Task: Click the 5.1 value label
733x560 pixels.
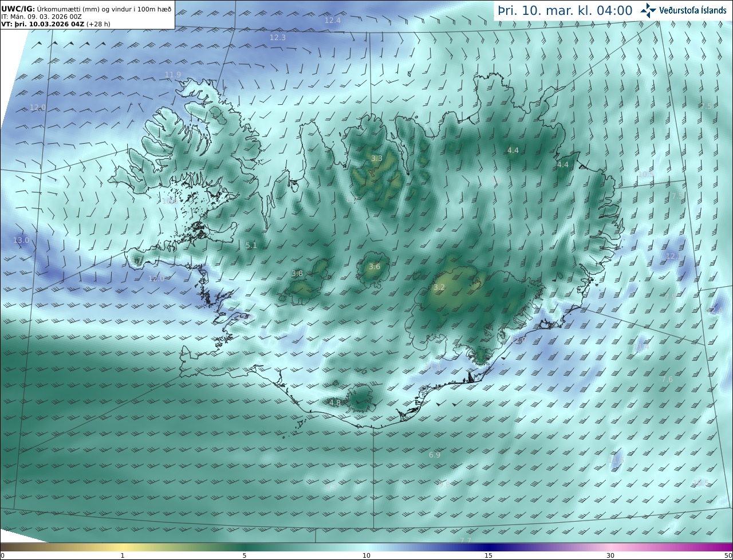Action: (x=251, y=245)
